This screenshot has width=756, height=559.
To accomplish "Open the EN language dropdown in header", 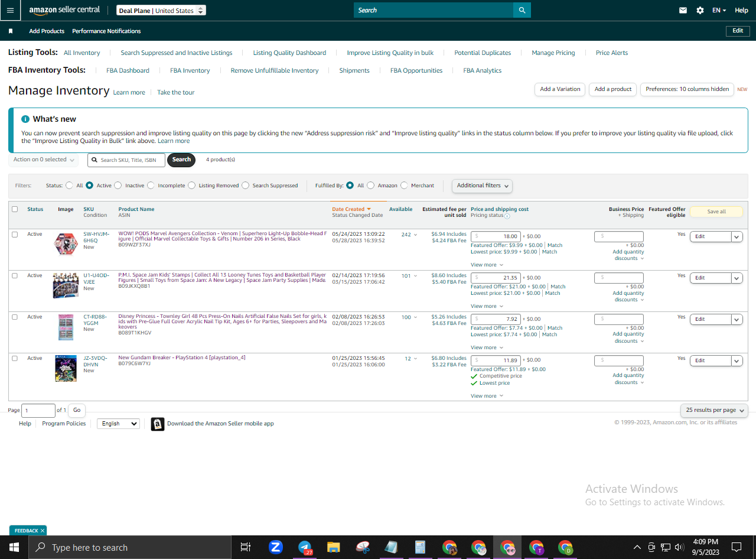I will coord(719,10).
